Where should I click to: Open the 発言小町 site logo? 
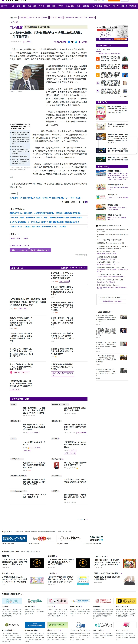point(12,601)
